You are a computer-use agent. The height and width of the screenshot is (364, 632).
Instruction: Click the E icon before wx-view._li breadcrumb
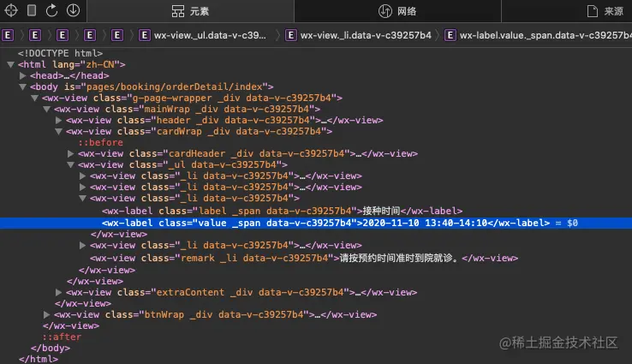291,35
